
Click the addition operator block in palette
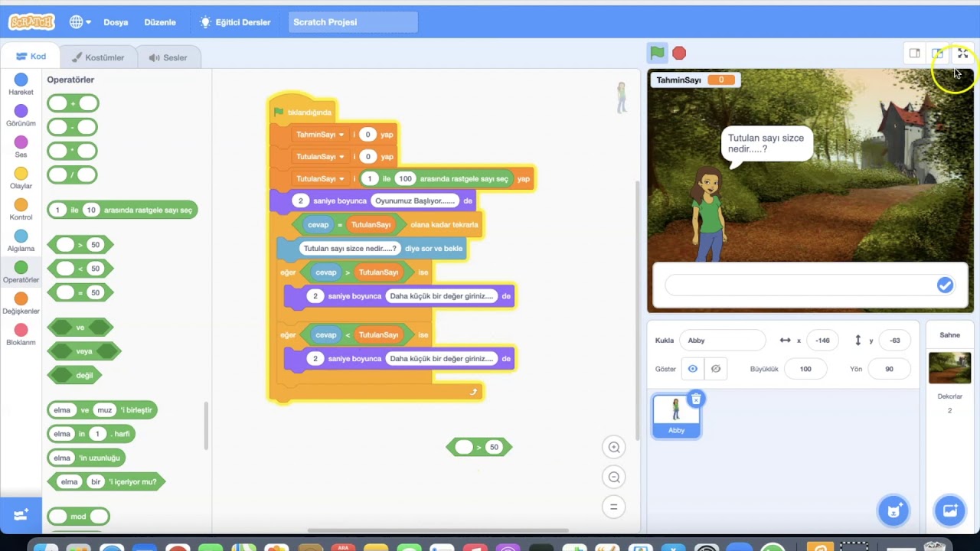point(73,103)
